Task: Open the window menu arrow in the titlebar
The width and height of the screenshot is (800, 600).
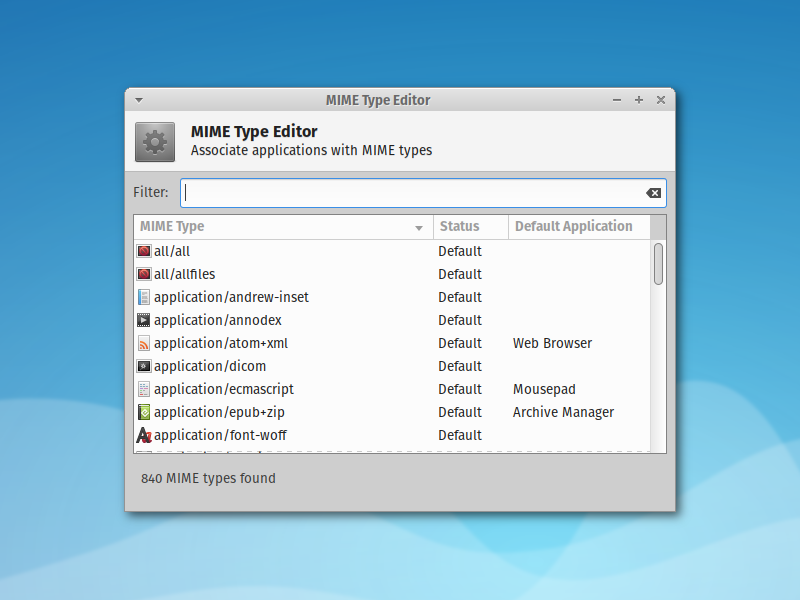Action: (x=138, y=100)
